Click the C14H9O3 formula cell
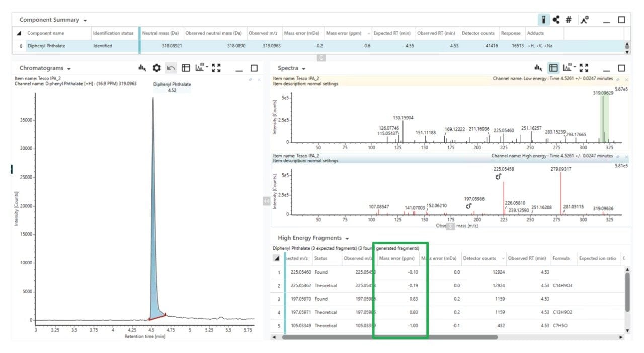 tap(562, 286)
